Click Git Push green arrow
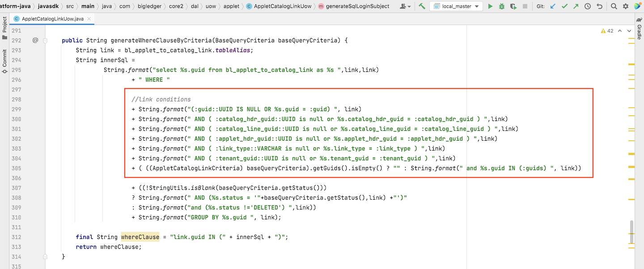644x269 pixels. pyautogui.click(x=576, y=6)
